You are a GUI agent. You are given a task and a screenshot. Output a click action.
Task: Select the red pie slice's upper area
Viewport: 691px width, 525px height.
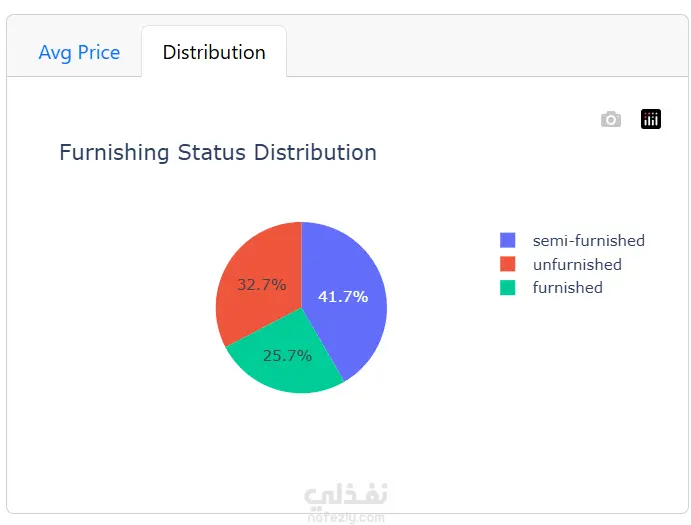coord(270,245)
